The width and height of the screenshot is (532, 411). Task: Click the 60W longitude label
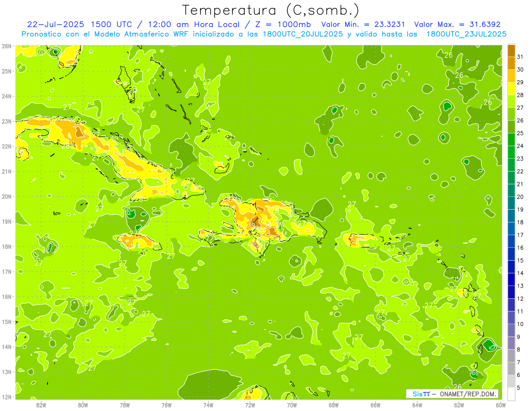tap(501, 404)
